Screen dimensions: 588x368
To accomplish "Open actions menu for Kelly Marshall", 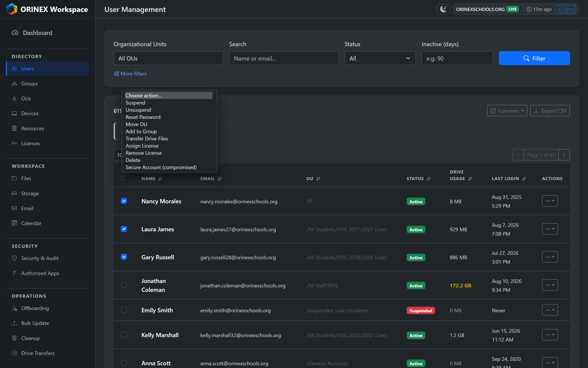I will (x=550, y=335).
